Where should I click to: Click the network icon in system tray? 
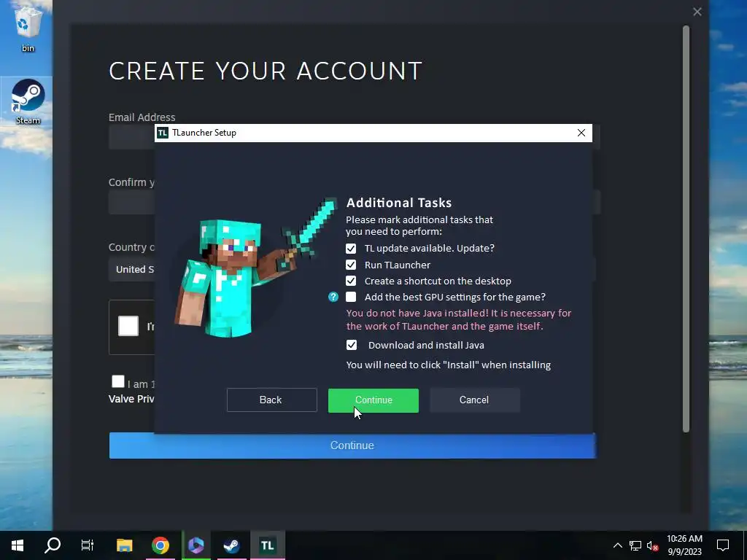pyautogui.click(x=635, y=545)
